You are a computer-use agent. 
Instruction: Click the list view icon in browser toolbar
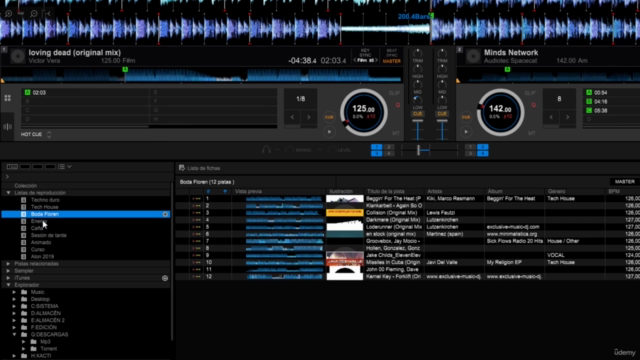tap(61, 167)
